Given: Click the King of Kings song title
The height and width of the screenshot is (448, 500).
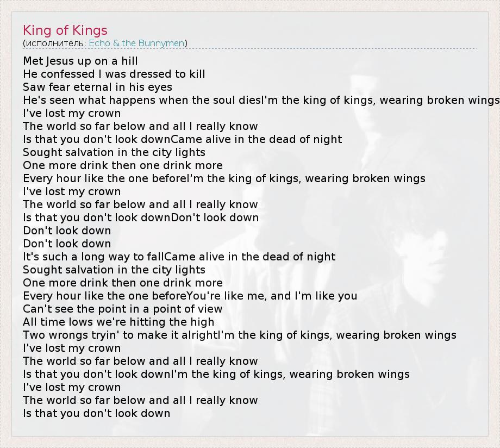Looking at the screenshot, I should [x=65, y=30].
